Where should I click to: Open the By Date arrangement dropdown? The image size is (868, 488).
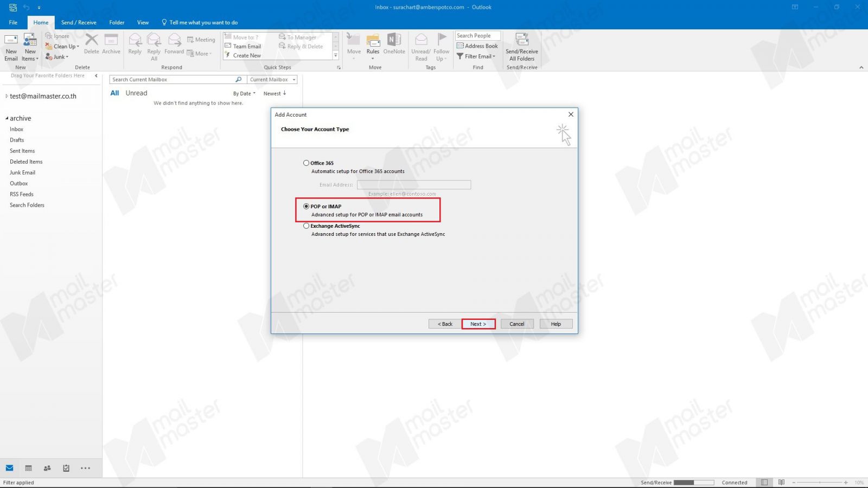click(x=244, y=94)
